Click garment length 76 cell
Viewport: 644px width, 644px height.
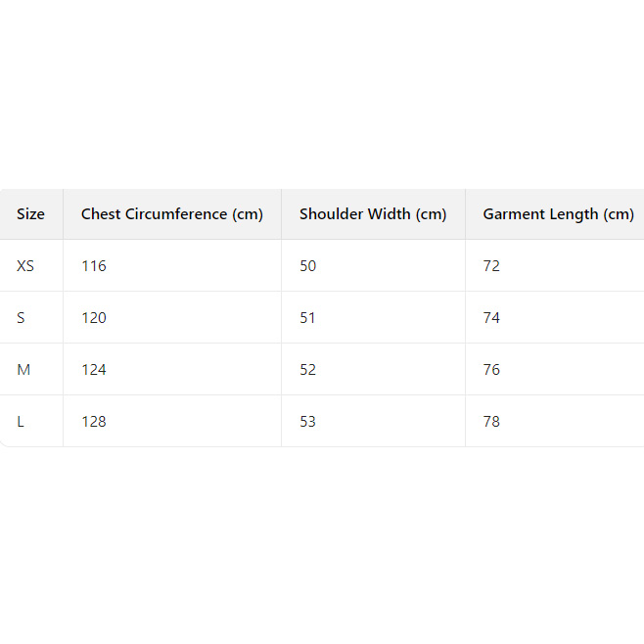click(491, 370)
